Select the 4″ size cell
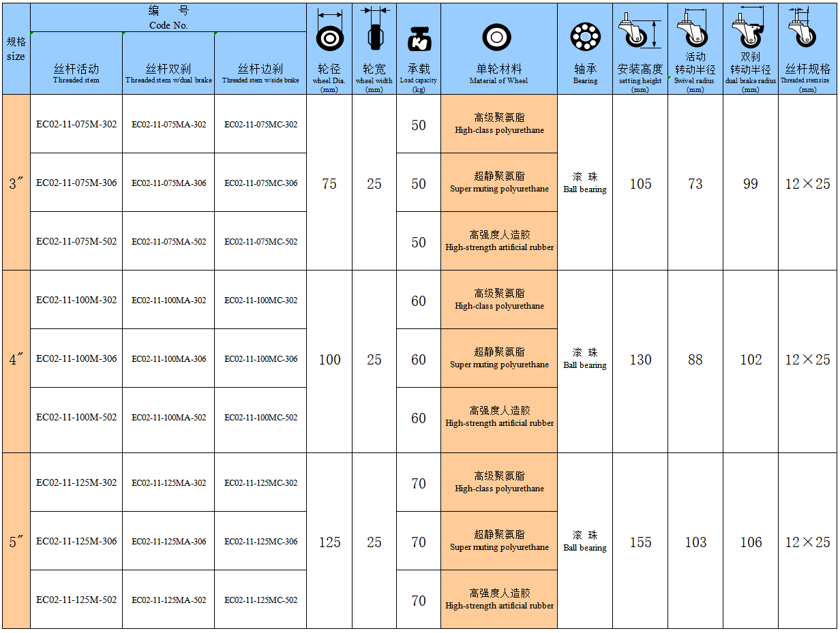Image resolution: width=840 pixels, height=633 pixels. tap(16, 362)
